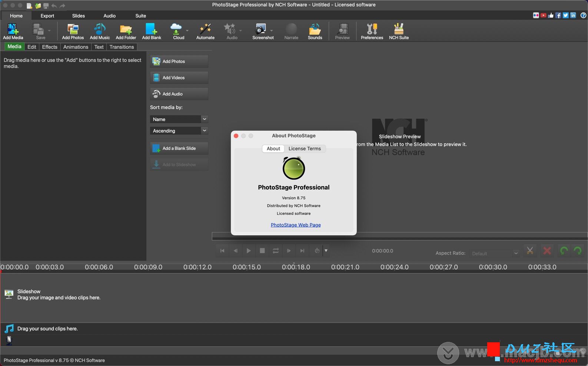Expand the Audio dropdown arrow
Screen dimensions: 588x366
coord(240,31)
